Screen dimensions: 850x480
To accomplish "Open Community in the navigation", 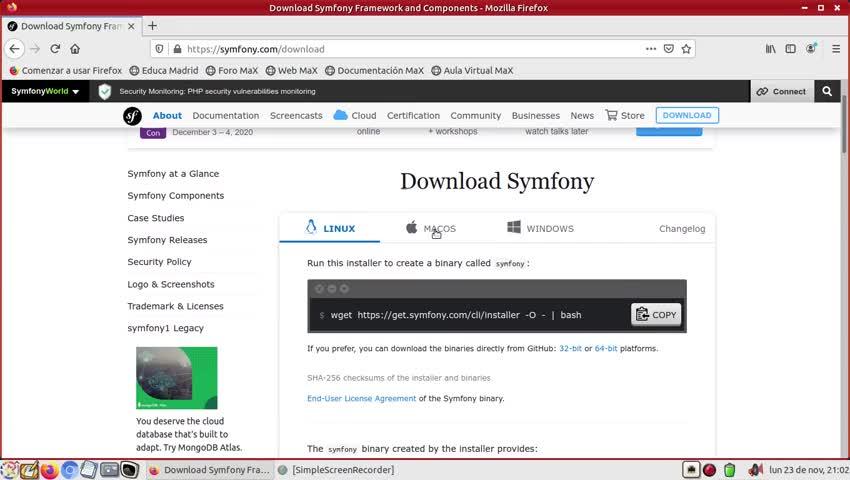I will pyautogui.click(x=475, y=116).
